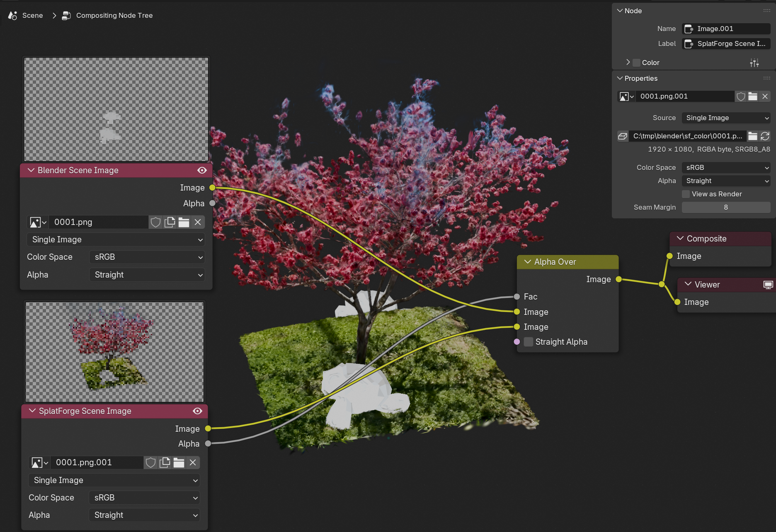This screenshot has height=532, width=776.
Task: Enable Straight Alpha checkbox on Alpha Over
Action: click(529, 342)
